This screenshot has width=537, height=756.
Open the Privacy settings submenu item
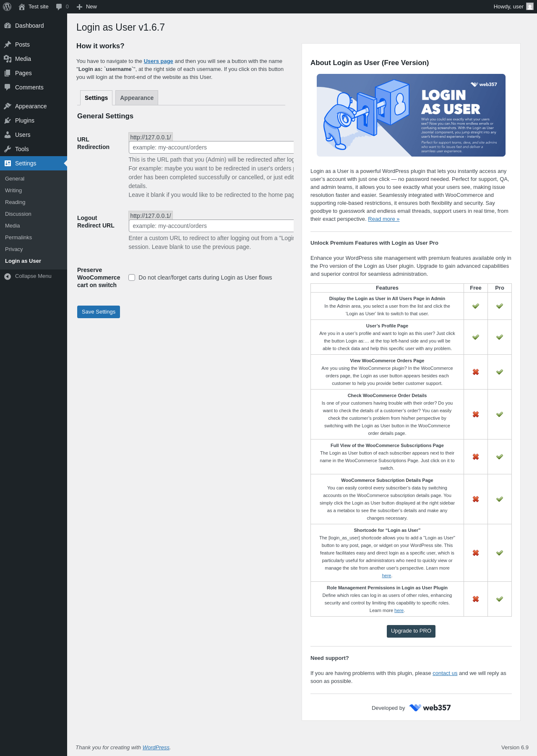coord(14,249)
